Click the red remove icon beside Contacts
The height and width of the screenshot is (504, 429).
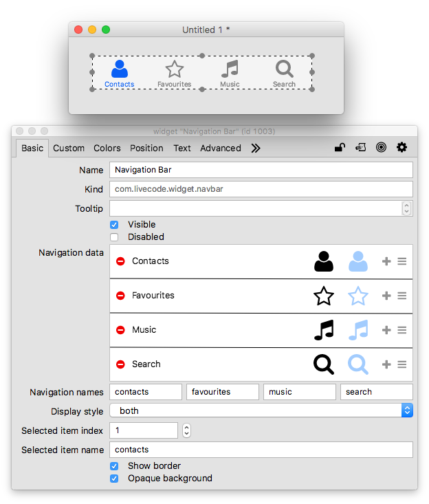(120, 261)
